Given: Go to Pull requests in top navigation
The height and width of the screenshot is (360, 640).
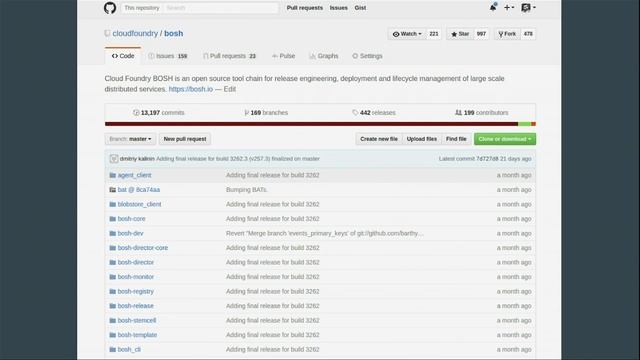Looking at the screenshot, I should pos(304,8).
